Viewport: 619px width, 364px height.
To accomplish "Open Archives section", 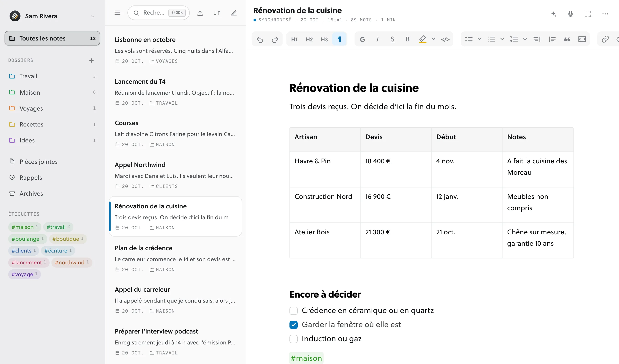I will [52, 194].
